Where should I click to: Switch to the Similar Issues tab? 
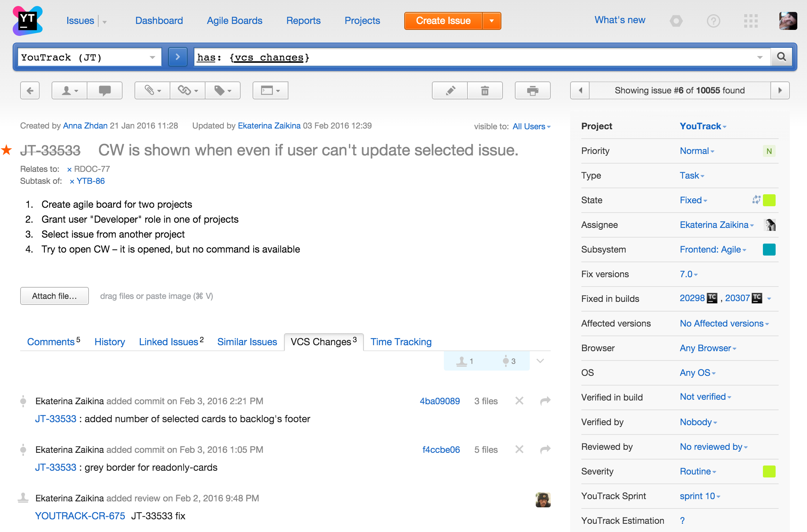(x=247, y=341)
